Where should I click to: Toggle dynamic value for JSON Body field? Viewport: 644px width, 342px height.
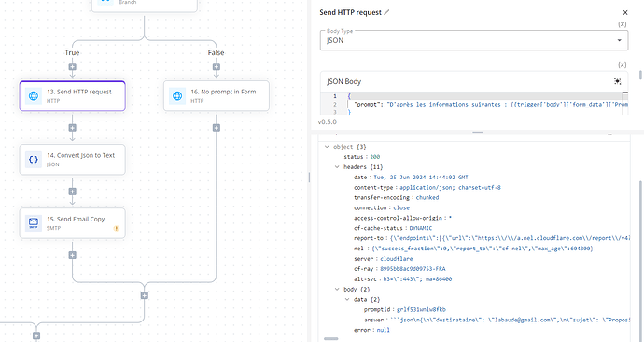(623, 65)
